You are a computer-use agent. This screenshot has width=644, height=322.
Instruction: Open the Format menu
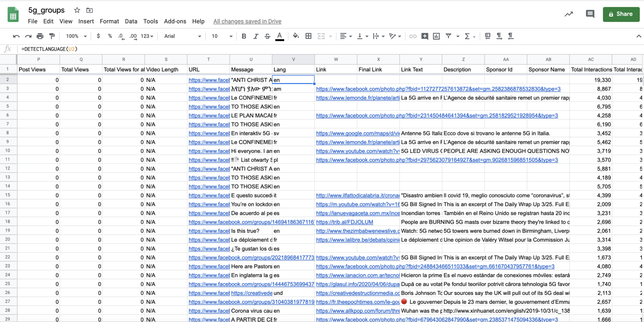click(109, 21)
